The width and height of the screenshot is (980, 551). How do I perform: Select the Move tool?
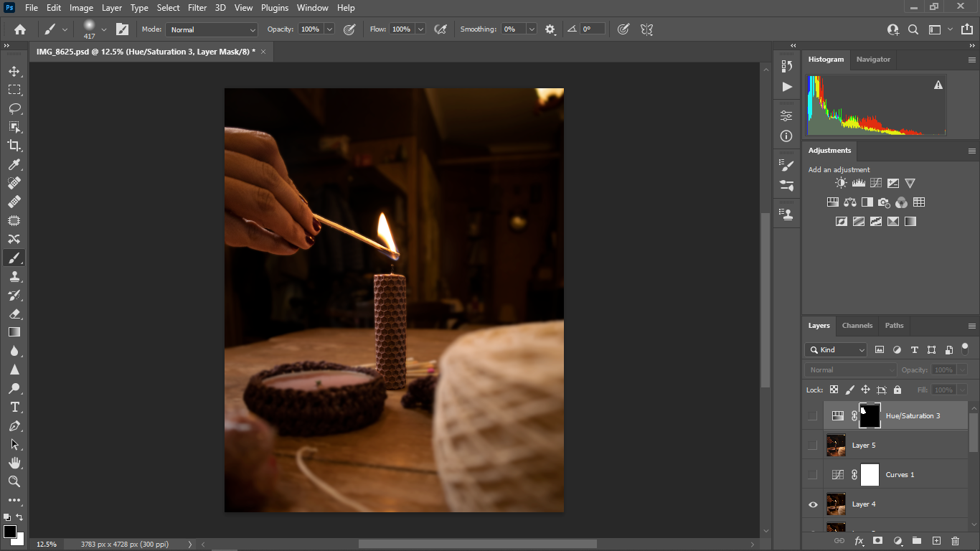[x=14, y=71]
